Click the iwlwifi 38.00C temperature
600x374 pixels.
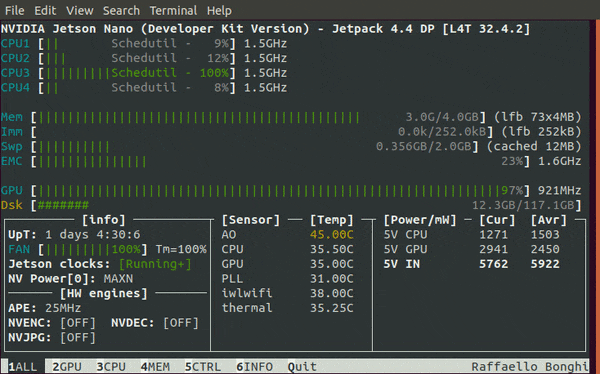coord(331,294)
